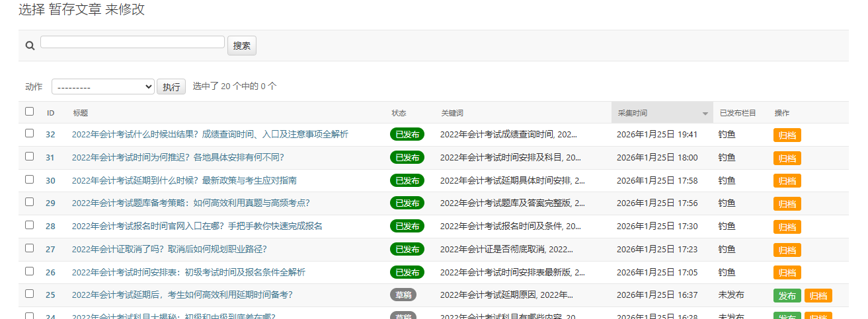Click 归档 button for article 25
The height and width of the screenshot is (319, 868).
[x=818, y=296]
